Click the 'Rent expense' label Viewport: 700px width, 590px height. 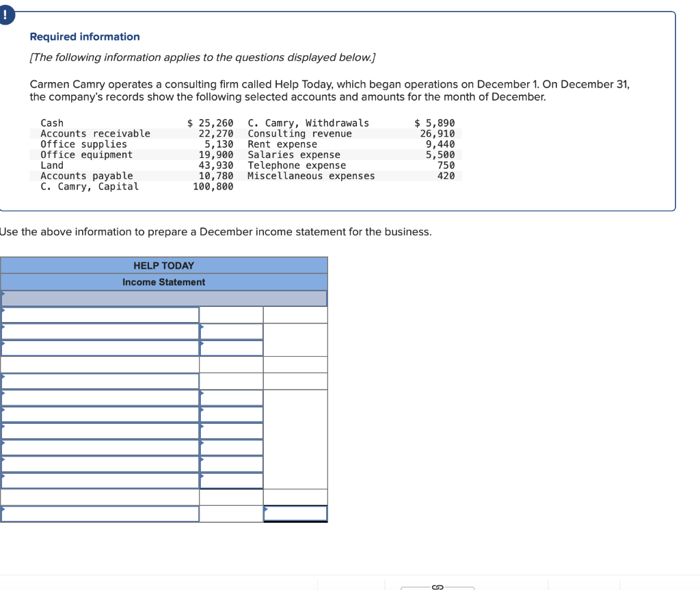282,144
